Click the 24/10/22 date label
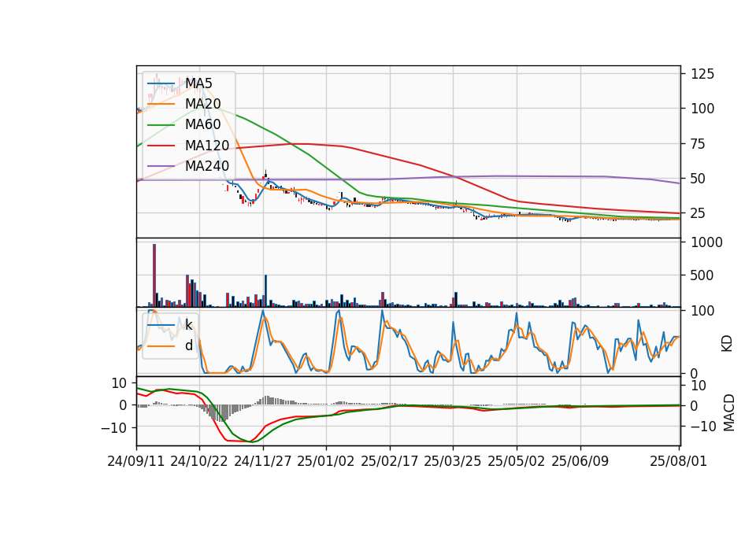Viewport: 756px width, 543px height. 199,461
